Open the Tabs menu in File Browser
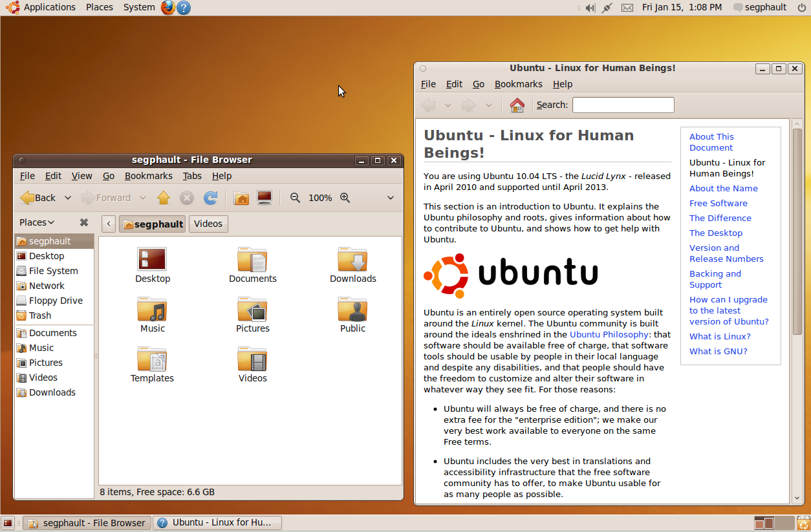Viewport: 811px width, 532px height. point(192,176)
